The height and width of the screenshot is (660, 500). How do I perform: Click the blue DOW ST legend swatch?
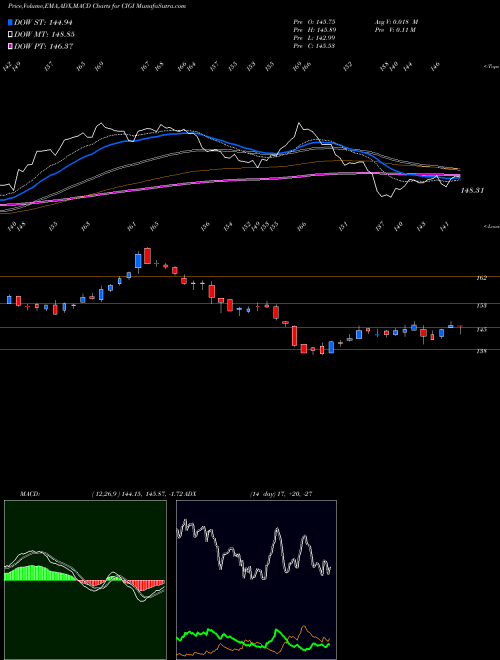click(10, 23)
